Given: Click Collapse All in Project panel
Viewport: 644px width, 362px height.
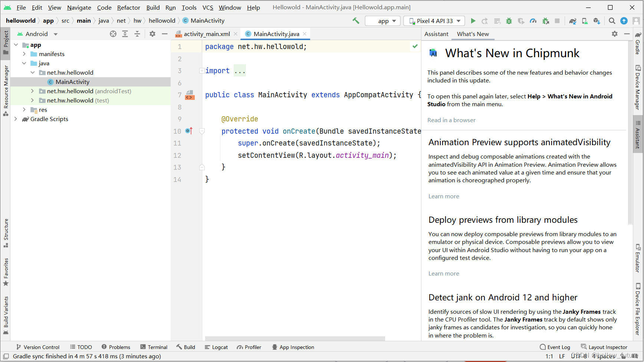Looking at the screenshot, I should point(137,34).
